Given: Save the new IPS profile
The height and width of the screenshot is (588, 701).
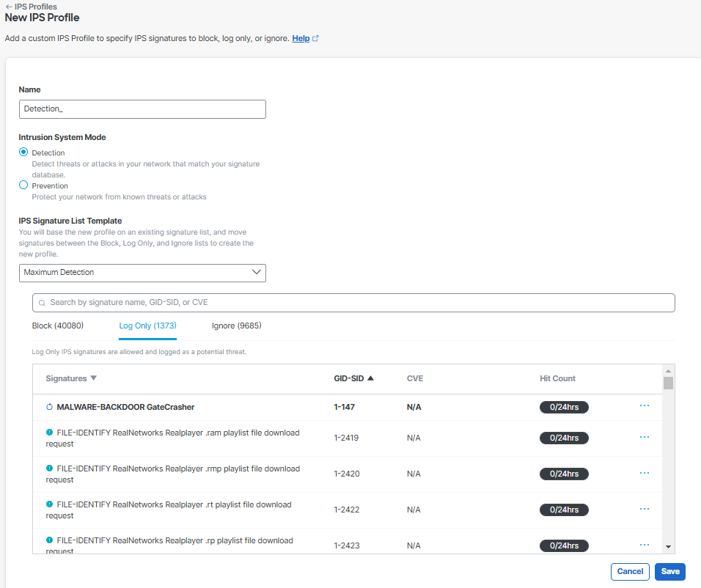Looking at the screenshot, I should click(x=669, y=571).
